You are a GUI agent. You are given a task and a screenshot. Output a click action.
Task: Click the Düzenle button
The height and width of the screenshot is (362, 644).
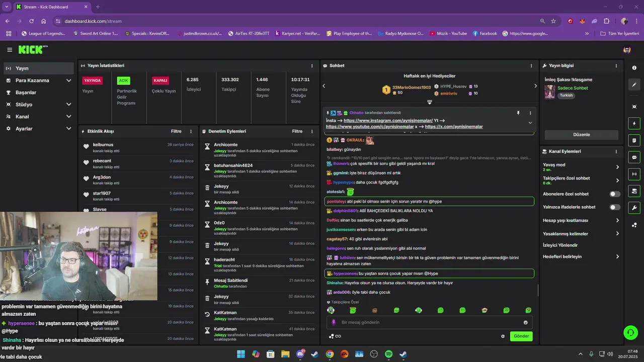(582, 135)
